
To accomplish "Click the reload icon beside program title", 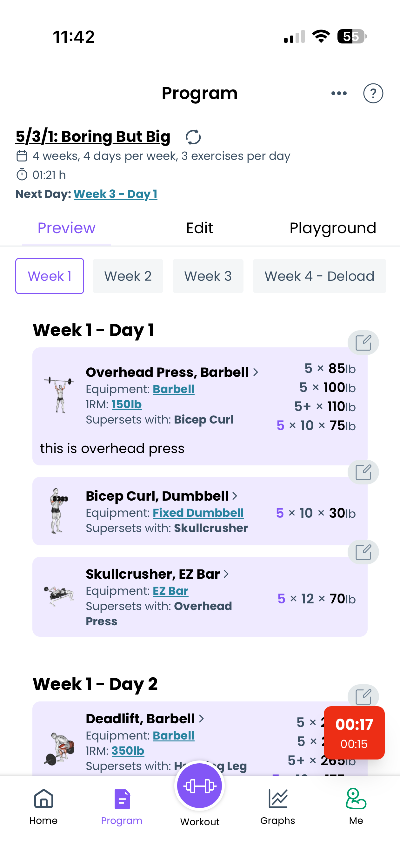I will pyautogui.click(x=194, y=137).
